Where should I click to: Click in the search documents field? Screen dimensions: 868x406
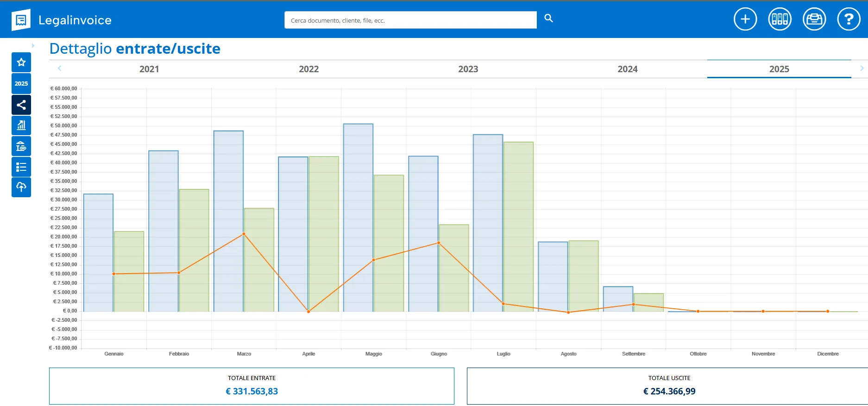[410, 20]
